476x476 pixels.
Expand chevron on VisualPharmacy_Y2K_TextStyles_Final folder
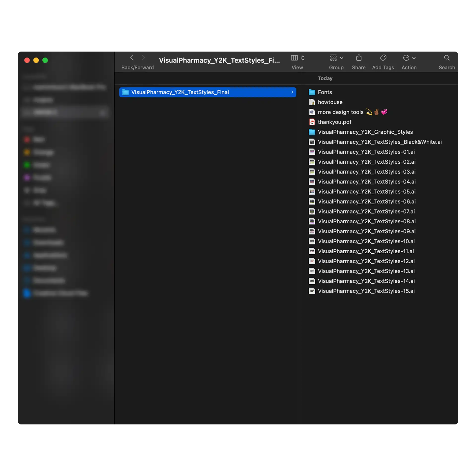coord(292,92)
